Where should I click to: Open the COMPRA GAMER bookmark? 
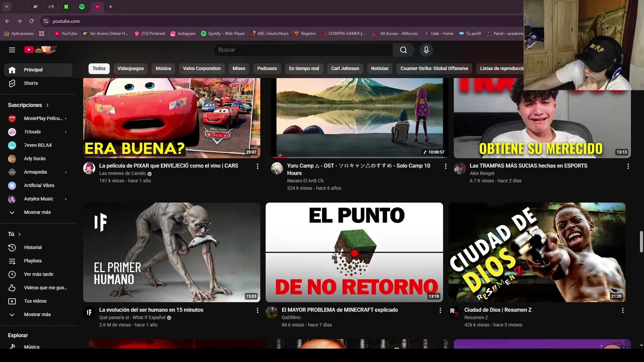point(343,34)
